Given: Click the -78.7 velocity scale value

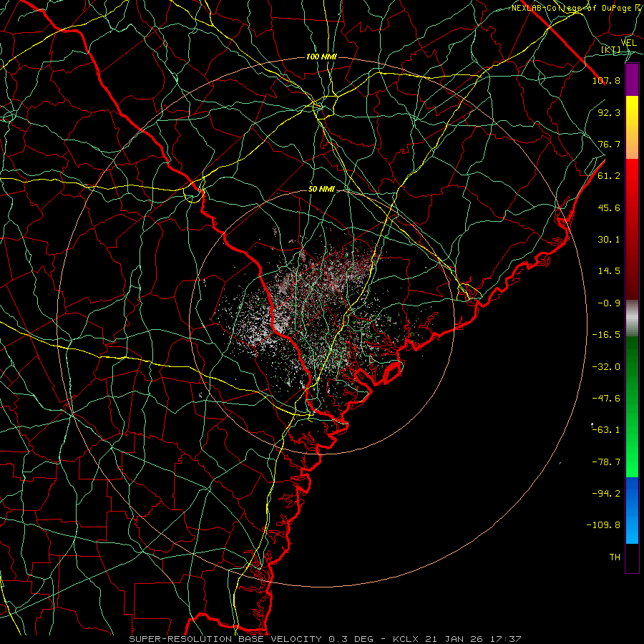Looking at the screenshot, I should tap(606, 462).
